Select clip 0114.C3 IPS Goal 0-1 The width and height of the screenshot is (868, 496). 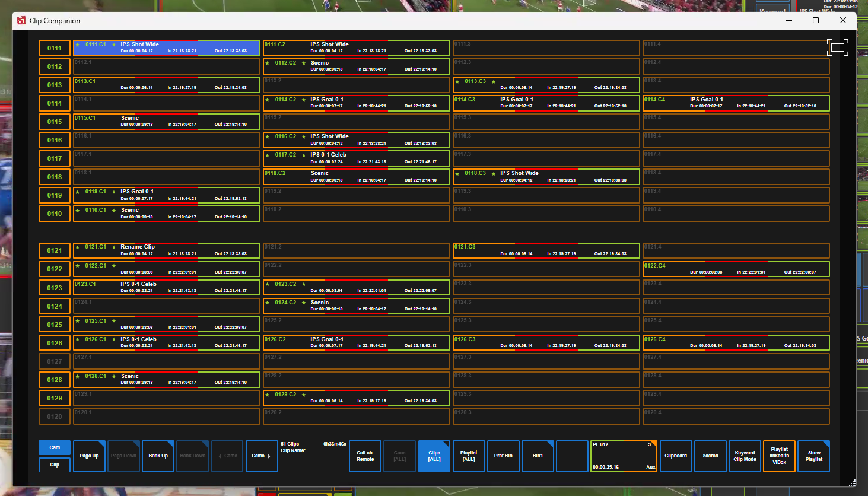tap(546, 103)
